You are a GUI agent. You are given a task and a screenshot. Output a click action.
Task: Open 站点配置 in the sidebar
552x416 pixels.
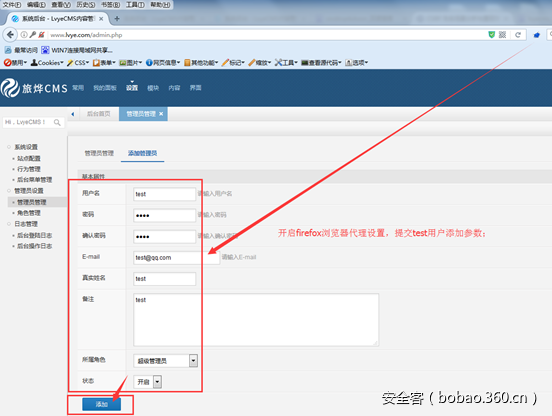29,158
